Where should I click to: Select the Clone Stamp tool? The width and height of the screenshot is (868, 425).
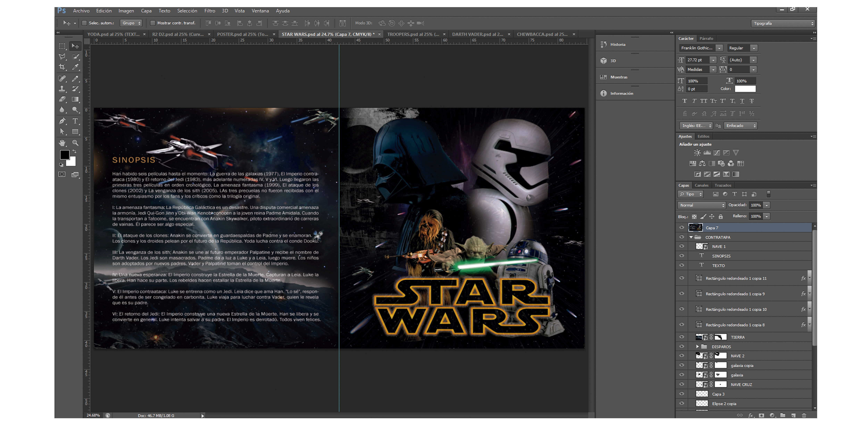click(62, 89)
